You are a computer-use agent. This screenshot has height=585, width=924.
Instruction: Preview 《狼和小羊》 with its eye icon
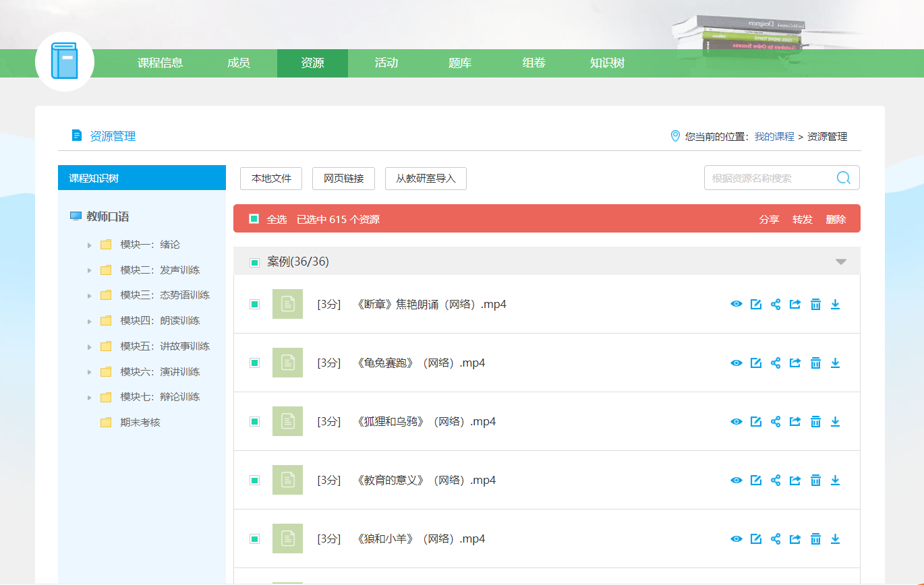(737, 538)
